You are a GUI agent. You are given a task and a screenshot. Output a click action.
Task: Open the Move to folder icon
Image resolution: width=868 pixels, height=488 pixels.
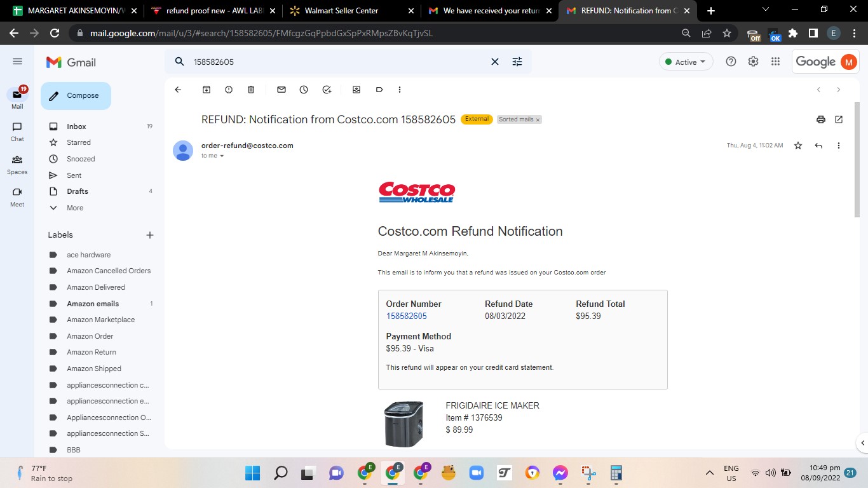coord(356,90)
